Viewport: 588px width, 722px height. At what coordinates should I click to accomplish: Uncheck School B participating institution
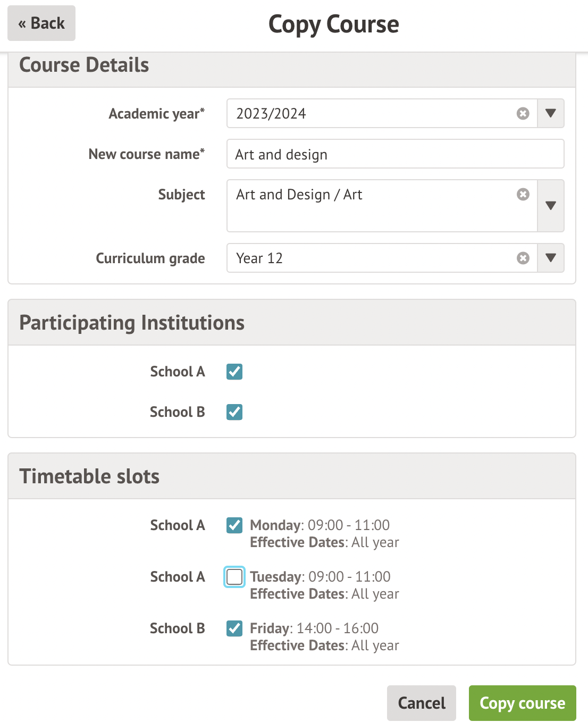(x=234, y=412)
